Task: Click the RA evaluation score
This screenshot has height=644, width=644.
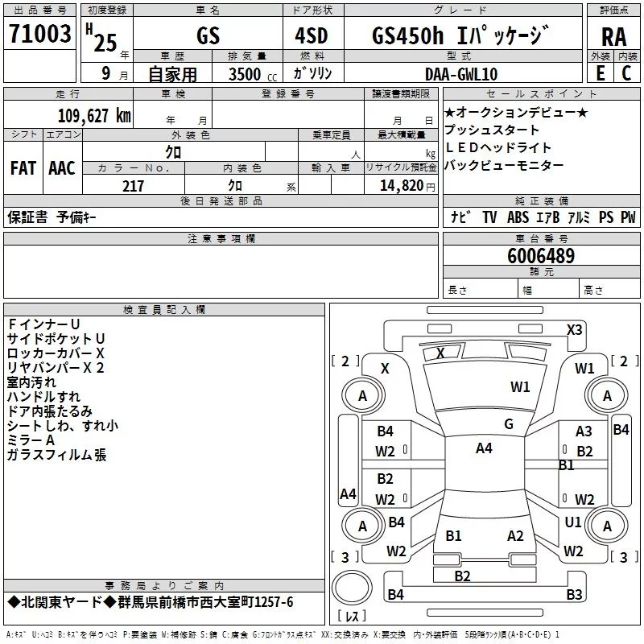Action: click(613, 37)
